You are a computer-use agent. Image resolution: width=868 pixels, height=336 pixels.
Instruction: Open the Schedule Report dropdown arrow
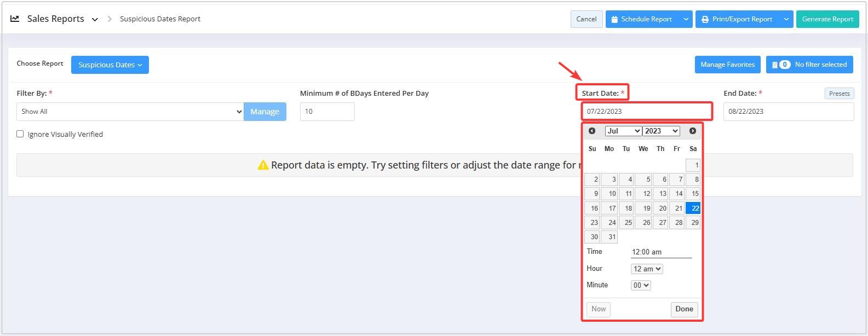[686, 19]
